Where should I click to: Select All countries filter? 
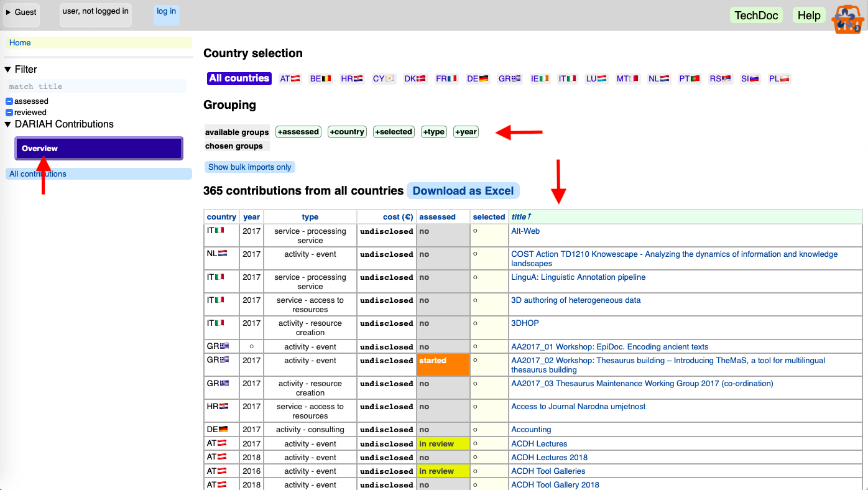tap(239, 78)
